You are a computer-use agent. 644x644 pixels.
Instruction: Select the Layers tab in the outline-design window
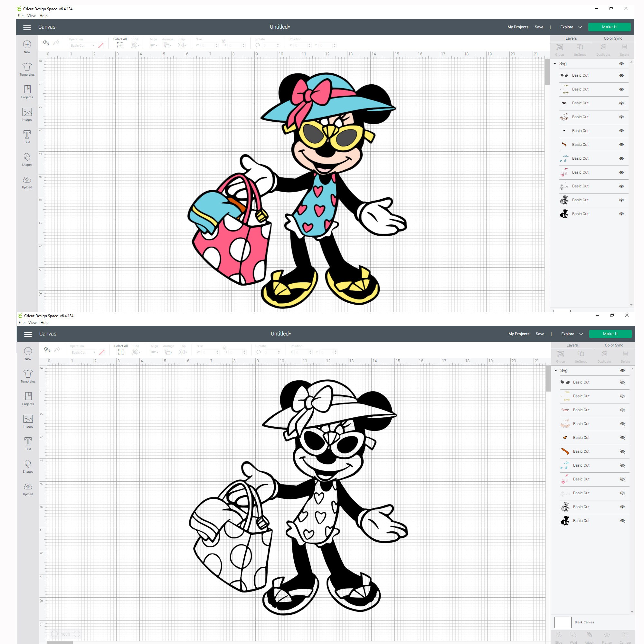pyautogui.click(x=572, y=345)
